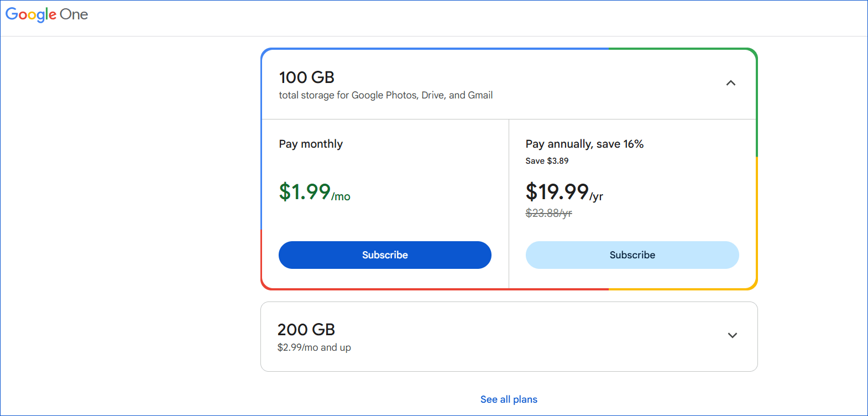Open See all plans
The width and height of the screenshot is (868, 416).
tap(508, 399)
